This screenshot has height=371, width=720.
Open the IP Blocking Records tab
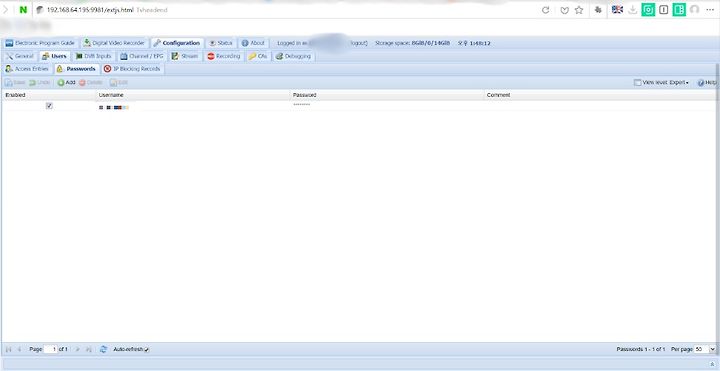pyautogui.click(x=132, y=69)
